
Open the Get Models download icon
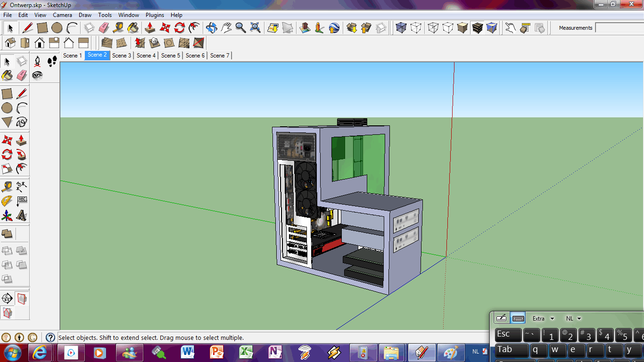[x=352, y=27]
